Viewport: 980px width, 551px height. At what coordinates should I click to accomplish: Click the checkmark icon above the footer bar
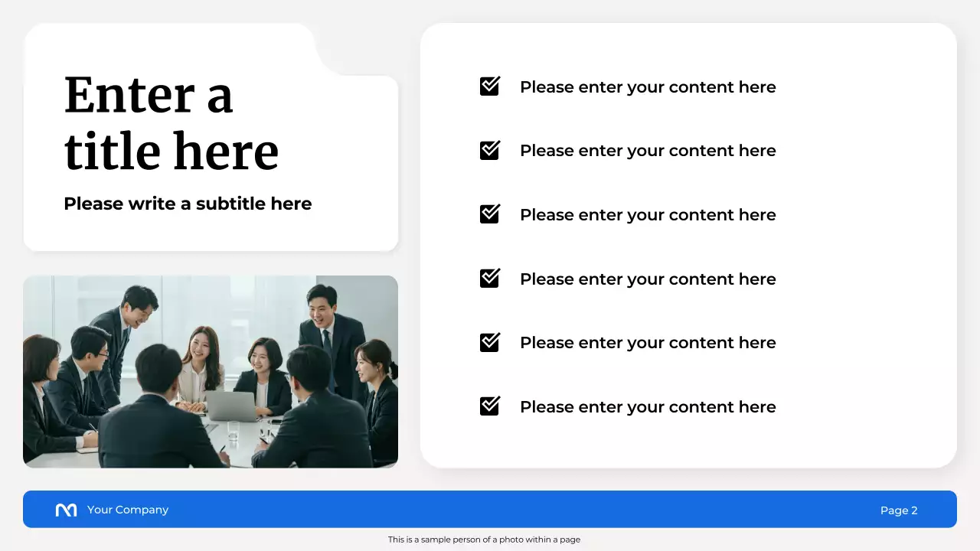tap(489, 406)
